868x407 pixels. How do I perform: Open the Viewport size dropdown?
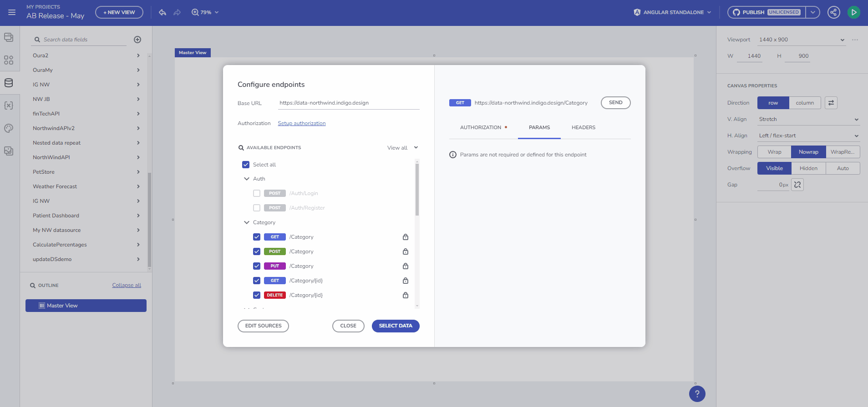pyautogui.click(x=802, y=40)
